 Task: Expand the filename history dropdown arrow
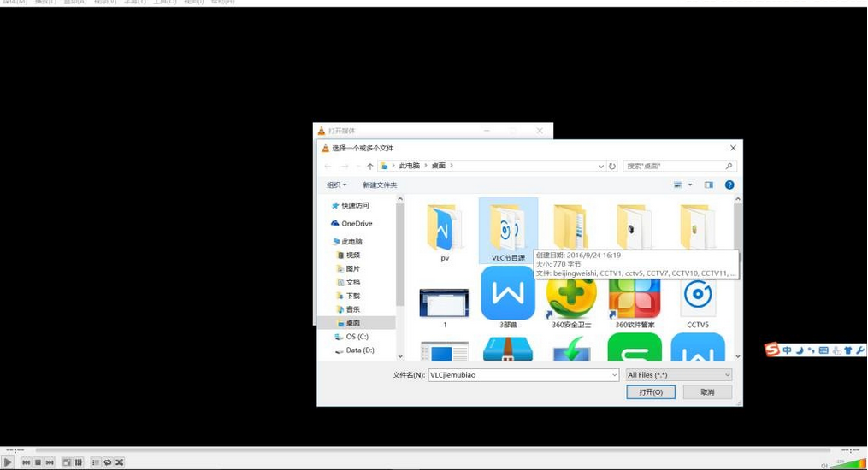point(615,375)
